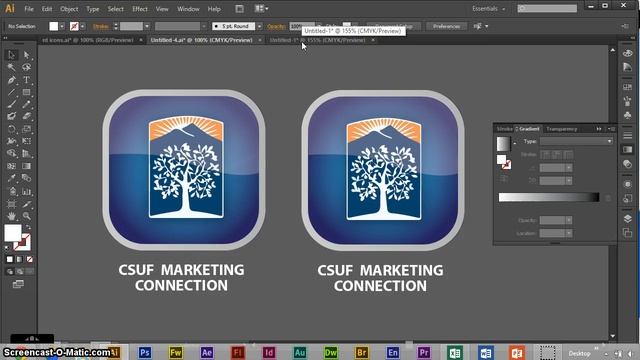640x360 pixels.
Task: Choose the Artboard tool
Action: coord(11,204)
